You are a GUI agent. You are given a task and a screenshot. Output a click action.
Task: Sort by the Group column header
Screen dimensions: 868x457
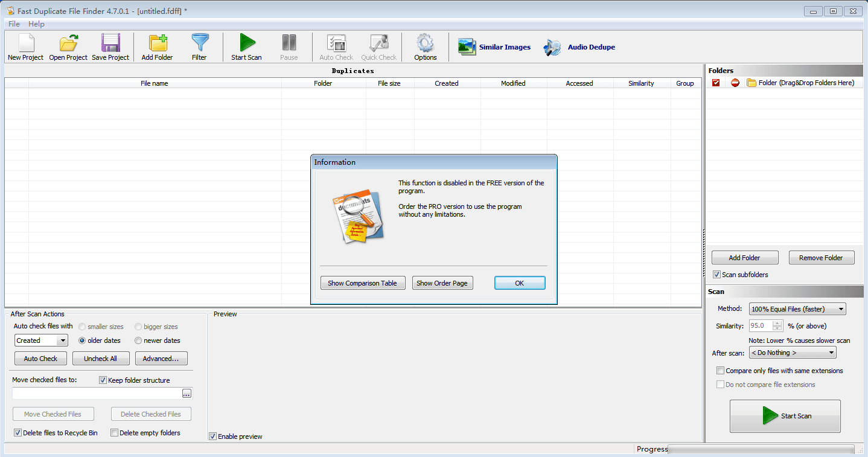tap(685, 83)
